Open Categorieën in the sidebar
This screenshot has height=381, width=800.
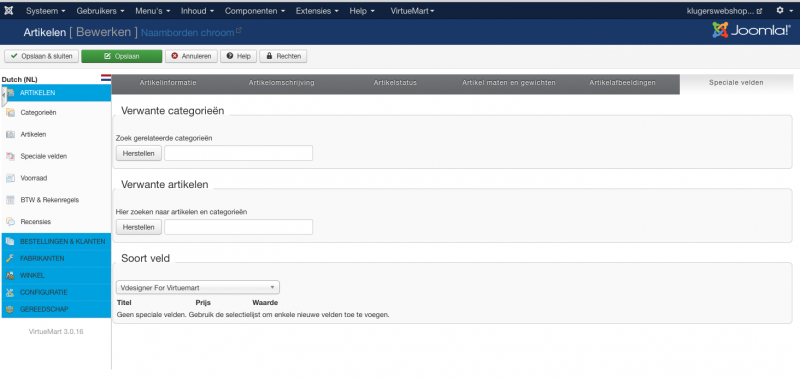tap(38, 113)
